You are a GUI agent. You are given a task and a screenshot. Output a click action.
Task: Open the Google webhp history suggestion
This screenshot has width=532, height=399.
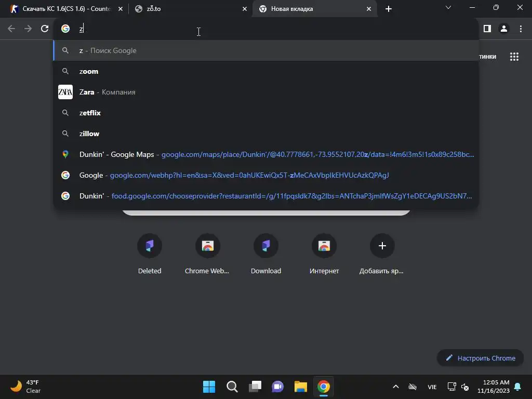(x=266, y=175)
